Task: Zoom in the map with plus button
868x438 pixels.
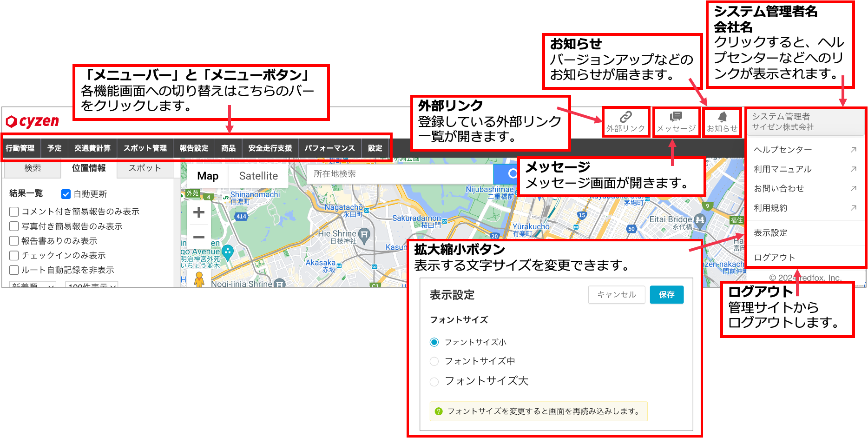Action: click(199, 212)
